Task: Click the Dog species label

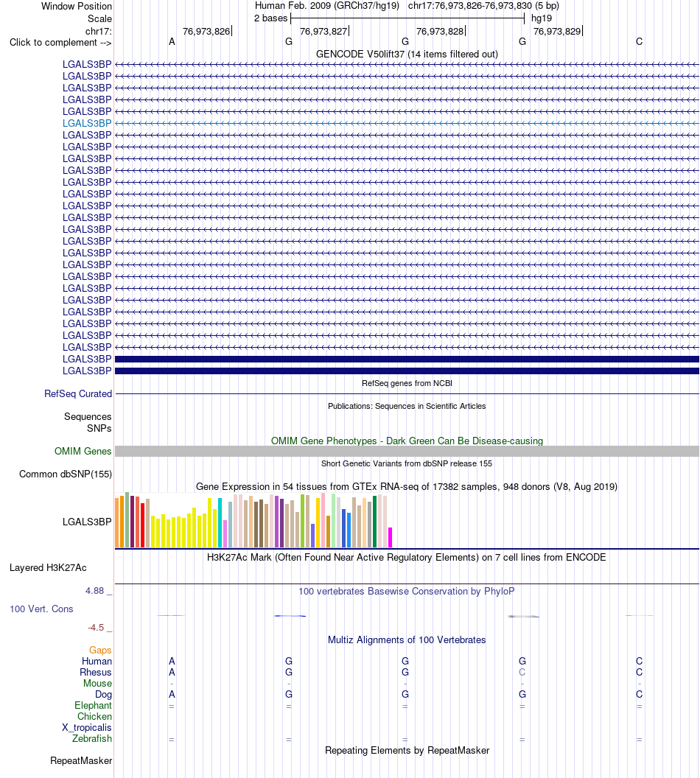Action: click(x=103, y=694)
